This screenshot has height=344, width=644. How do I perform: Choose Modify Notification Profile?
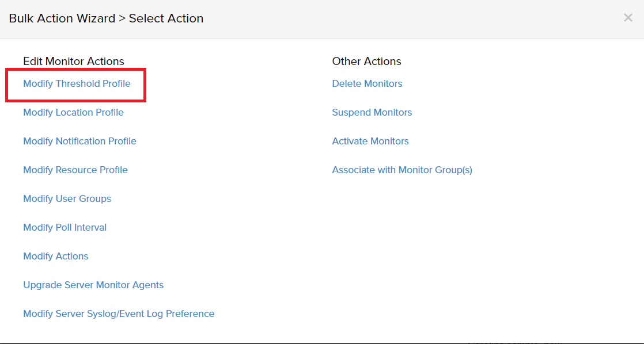click(79, 142)
